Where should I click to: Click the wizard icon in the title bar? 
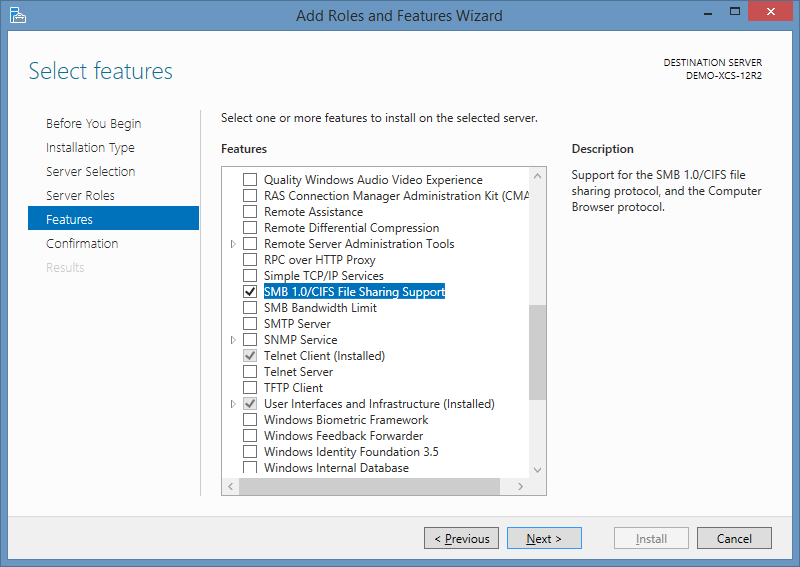pyautogui.click(x=18, y=15)
